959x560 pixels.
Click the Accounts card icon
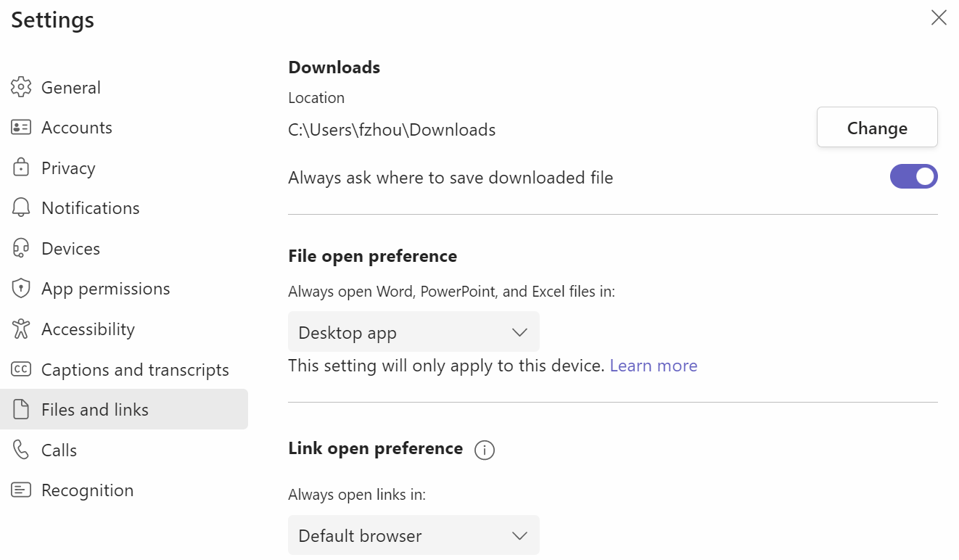click(x=21, y=128)
